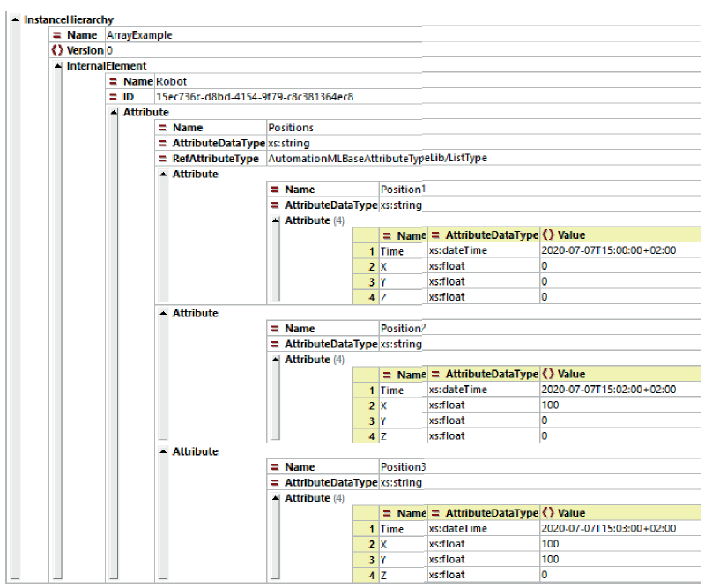Click X value 100 in Position2 table
This screenshot has width=712, height=588.
pos(550,406)
